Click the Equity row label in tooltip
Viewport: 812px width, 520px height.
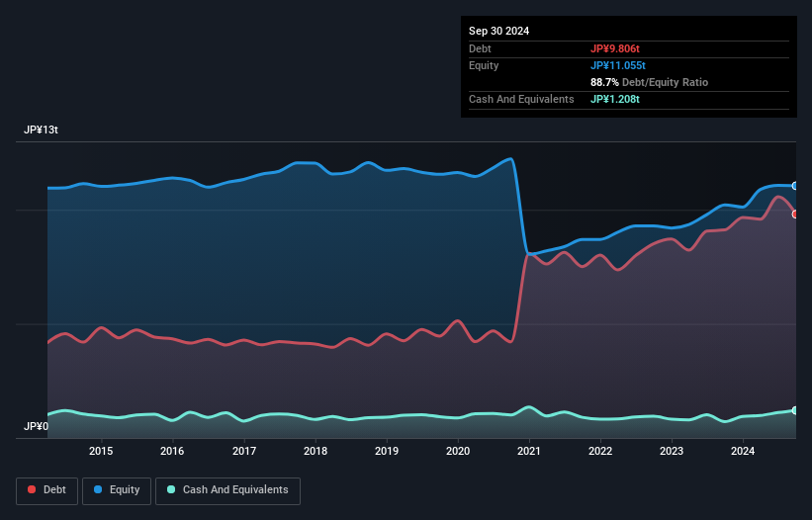484,65
